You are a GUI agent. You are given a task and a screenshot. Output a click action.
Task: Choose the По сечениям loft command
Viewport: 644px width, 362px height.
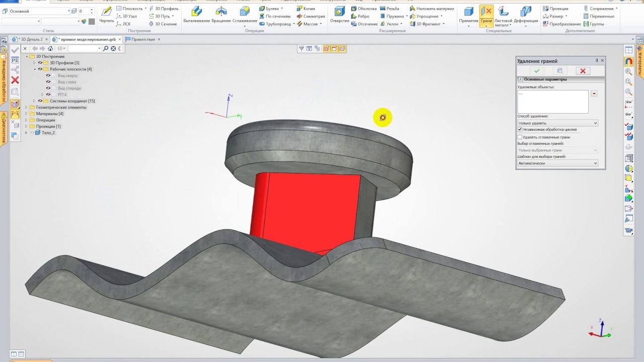pyautogui.click(x=275, y=16)
